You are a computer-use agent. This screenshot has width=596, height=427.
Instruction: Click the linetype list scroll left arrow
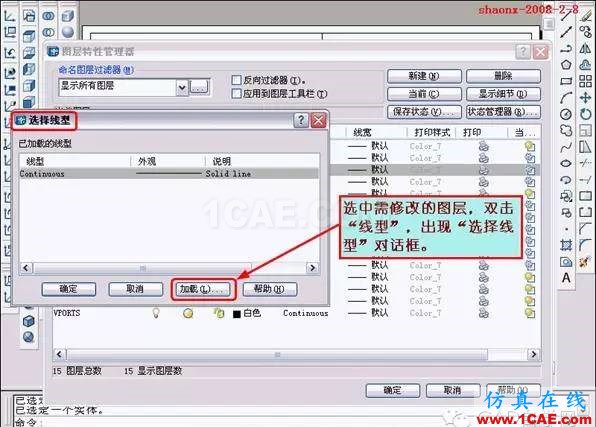(x=26, y=268)
